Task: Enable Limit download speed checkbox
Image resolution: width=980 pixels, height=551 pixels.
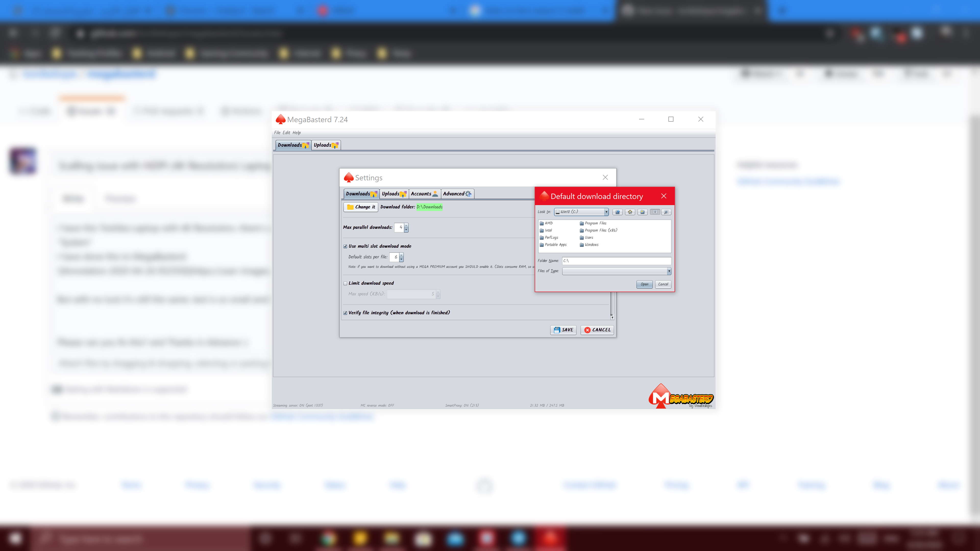Action: click(346, 283)
